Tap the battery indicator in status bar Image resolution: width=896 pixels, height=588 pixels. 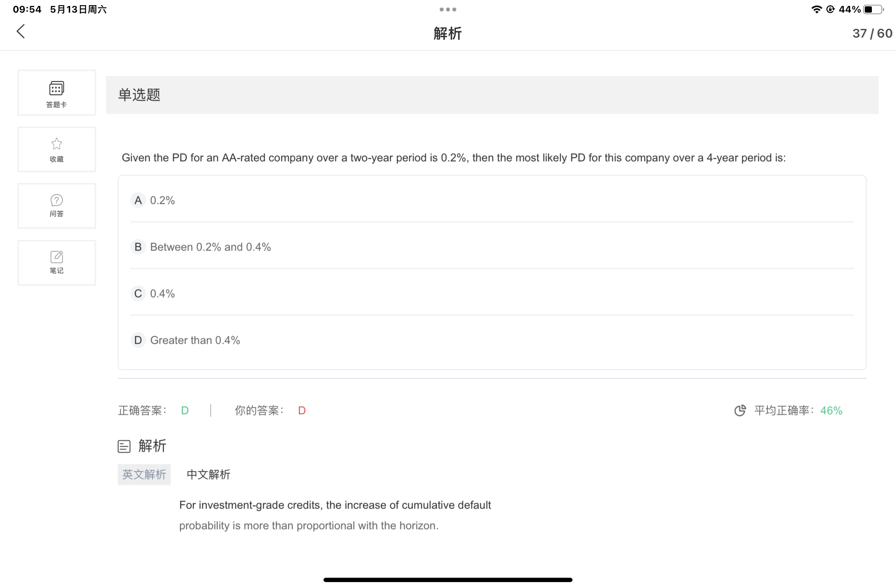click(873, 9)
